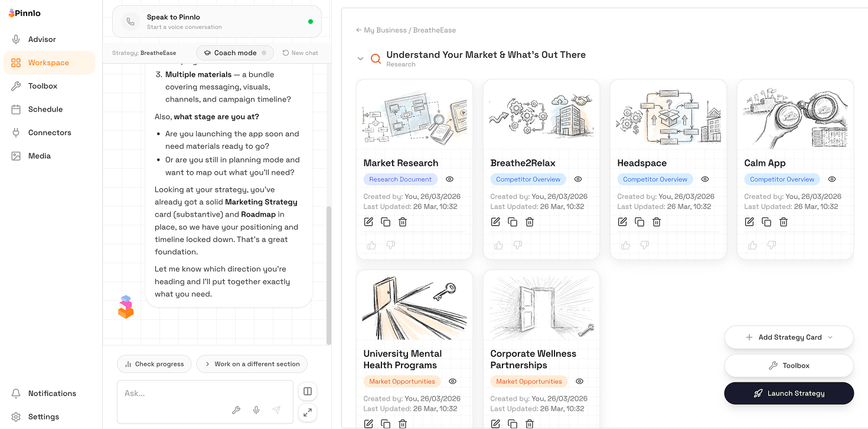Open Workspace in sidebar

pos(49,63)
